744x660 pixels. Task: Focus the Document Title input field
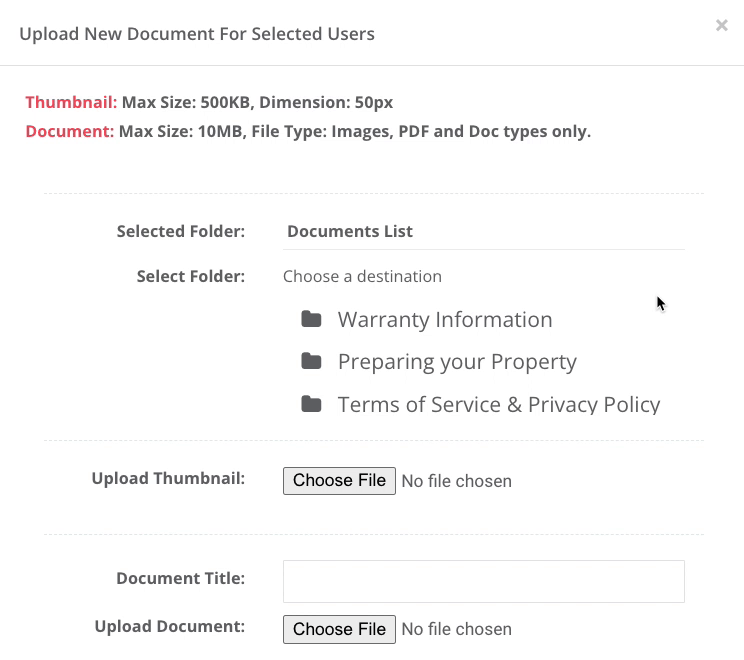pyautogui.click(x=484, y=581)
